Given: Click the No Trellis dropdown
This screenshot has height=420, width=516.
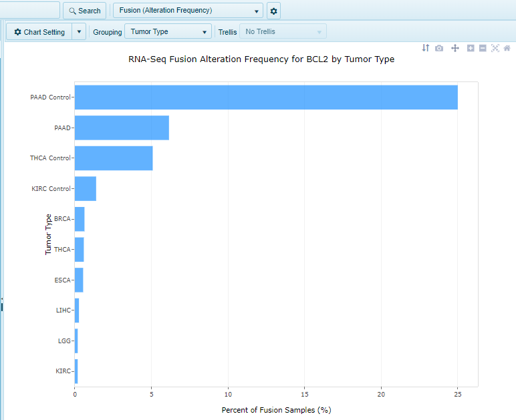Looking at the screenshot, I should (283, 31).
